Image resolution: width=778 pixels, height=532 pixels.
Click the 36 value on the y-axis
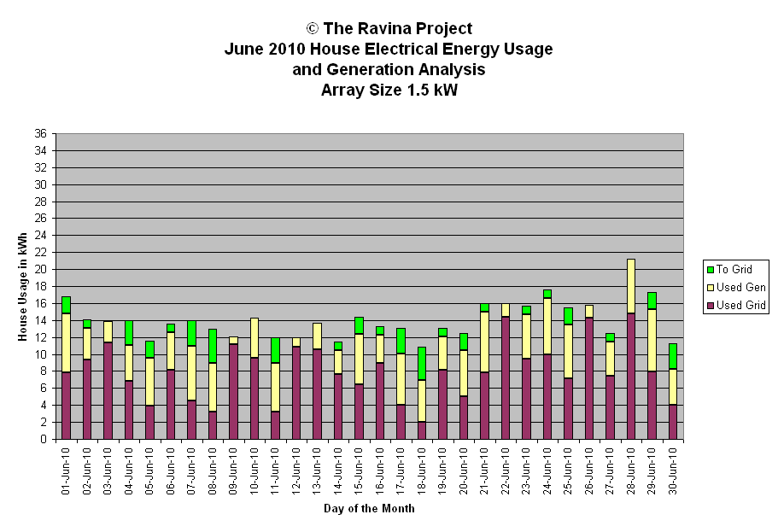pos(40,133)
